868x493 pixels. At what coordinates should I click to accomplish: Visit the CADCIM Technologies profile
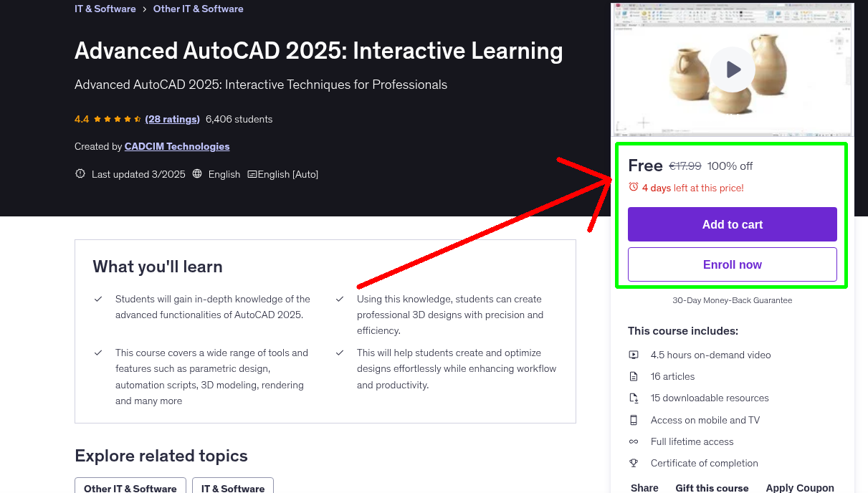(176, 146)
